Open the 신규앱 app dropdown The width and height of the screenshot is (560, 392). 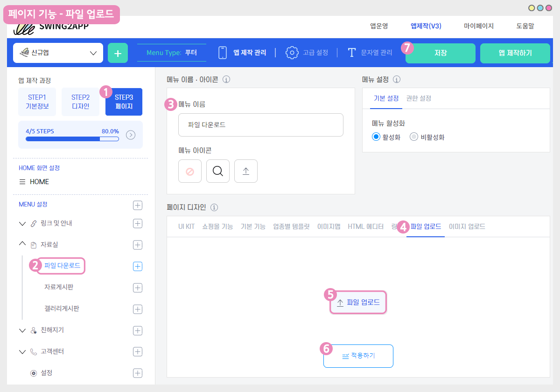(x=58, y=53)
